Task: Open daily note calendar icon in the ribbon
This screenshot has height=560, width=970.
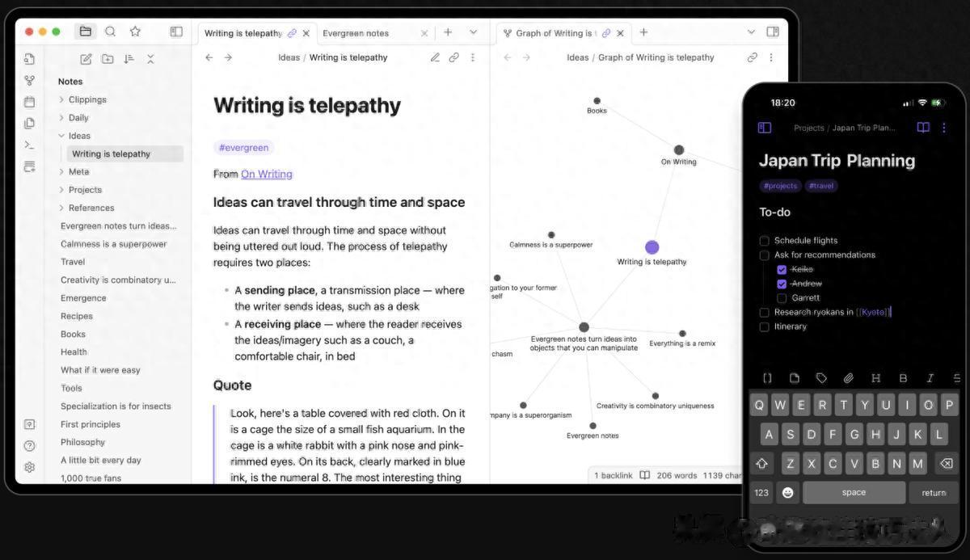Action: click(x=29, y=102)
